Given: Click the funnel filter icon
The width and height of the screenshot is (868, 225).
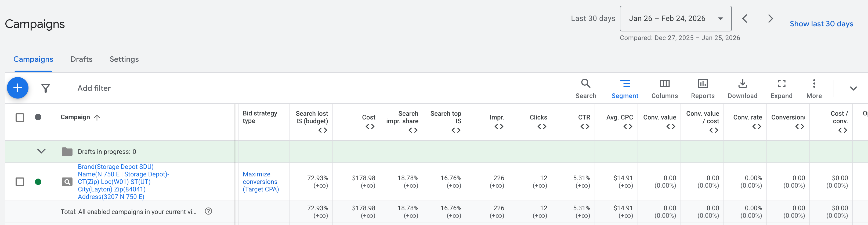Looking at the screenshot, I should coord(45,88).
